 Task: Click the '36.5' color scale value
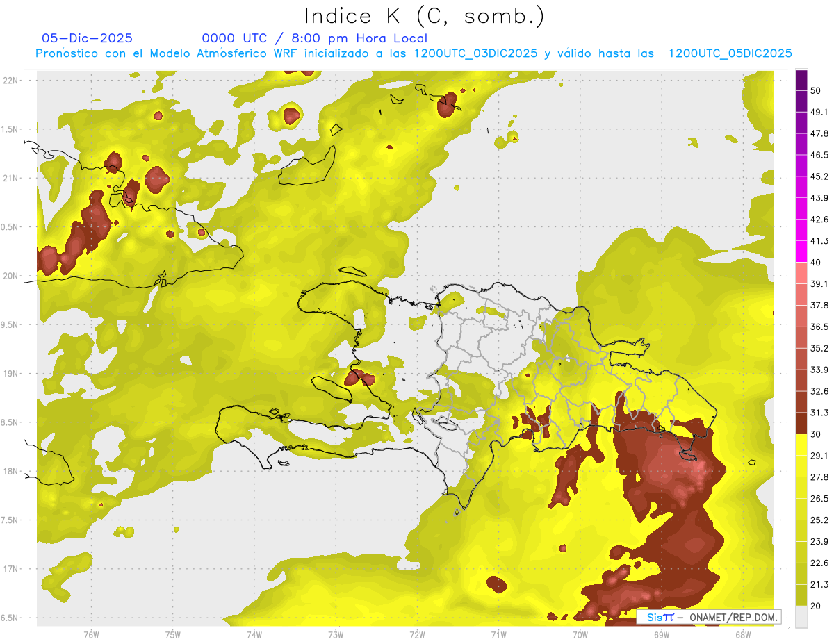coord(819,327)
